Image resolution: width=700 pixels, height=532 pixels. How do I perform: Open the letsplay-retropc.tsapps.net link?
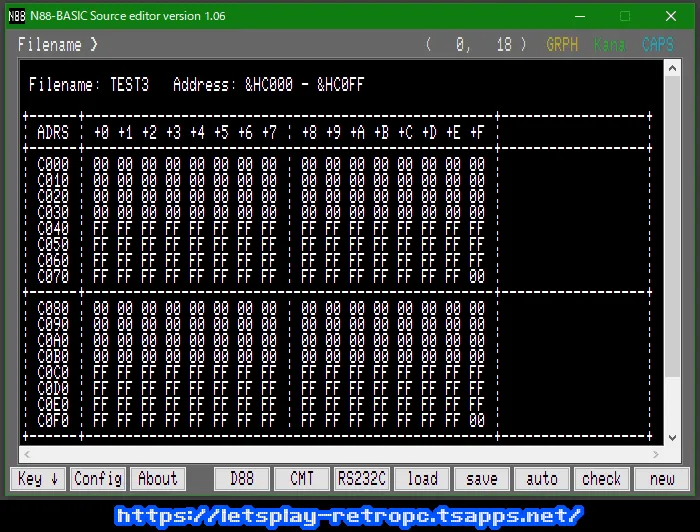[349, 515]
